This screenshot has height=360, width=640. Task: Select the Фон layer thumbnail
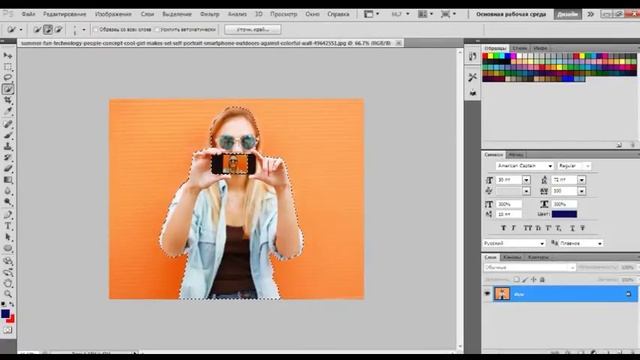pos(502,294)
